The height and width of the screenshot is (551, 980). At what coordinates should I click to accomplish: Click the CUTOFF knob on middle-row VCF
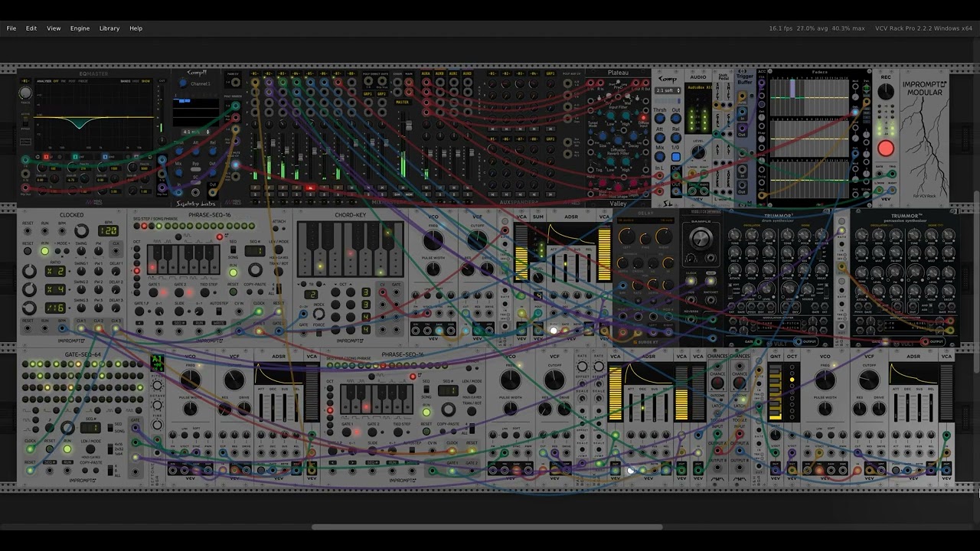coord(478,240)
